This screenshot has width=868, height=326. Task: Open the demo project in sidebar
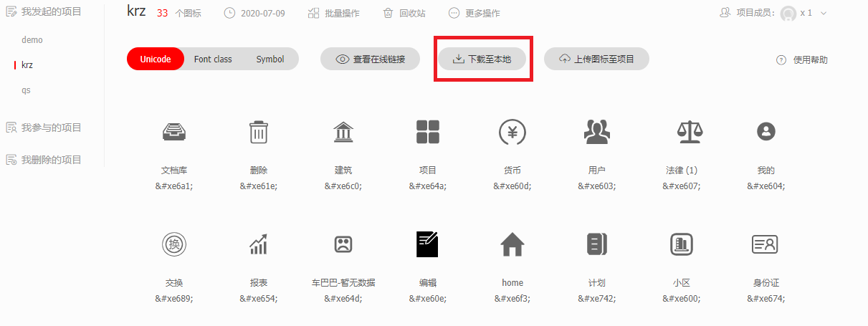coord(32,39)
